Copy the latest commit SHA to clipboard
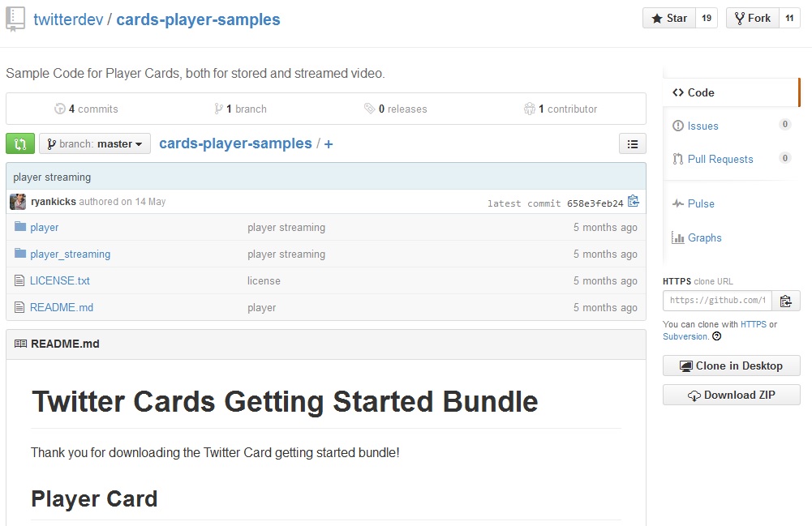Image resolution: width=812 pixels, height=526 pixels. (634, 202)
